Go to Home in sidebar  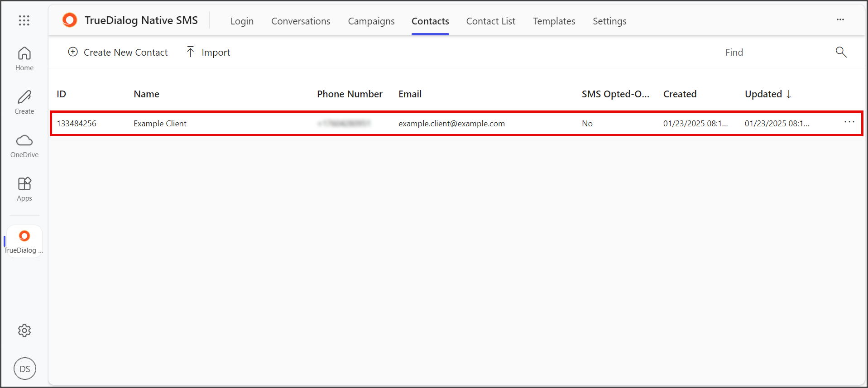point(24,59)
